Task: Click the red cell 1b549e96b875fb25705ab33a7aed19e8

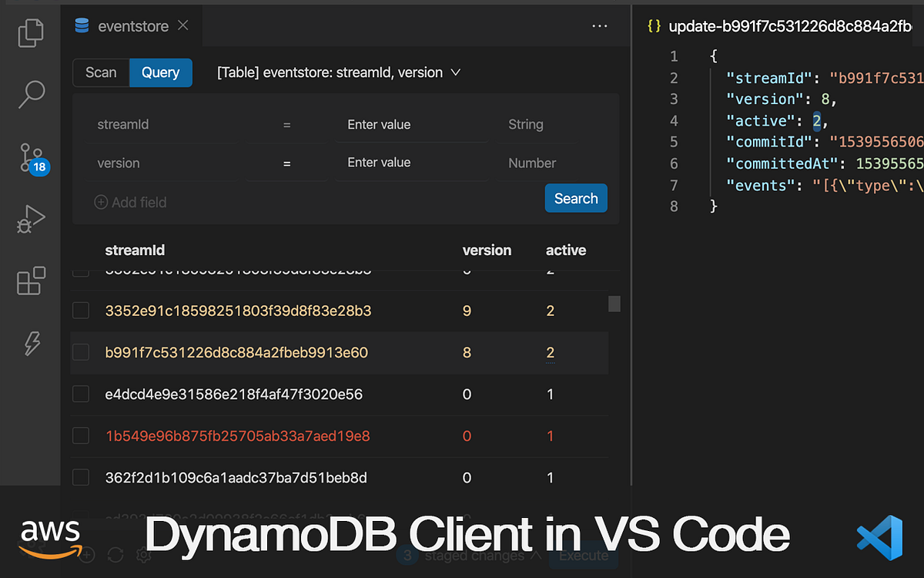Action: tap(238, 435)
